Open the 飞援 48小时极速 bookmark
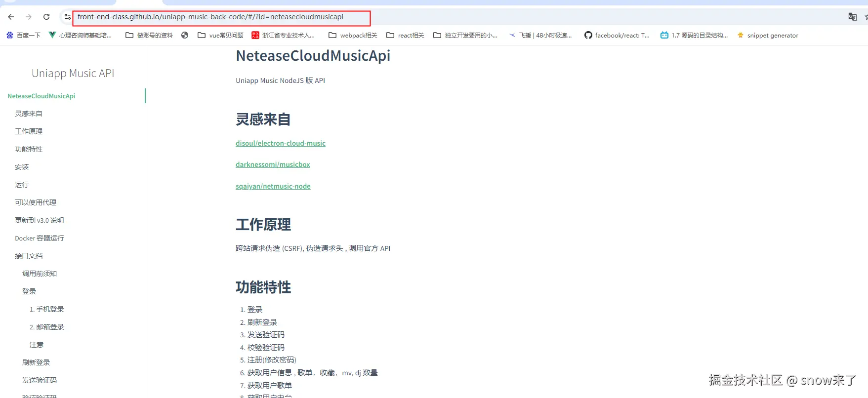 540,35
